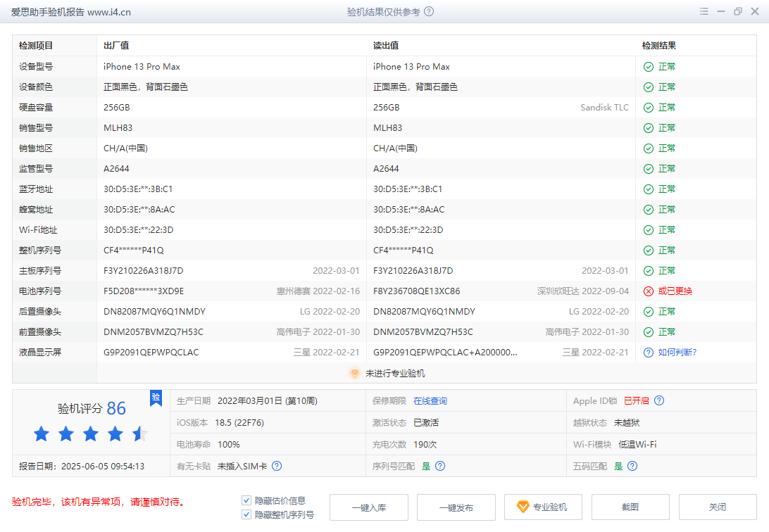Click blue 验 badge on score panel
769x532 pixels.
[156, 398]
